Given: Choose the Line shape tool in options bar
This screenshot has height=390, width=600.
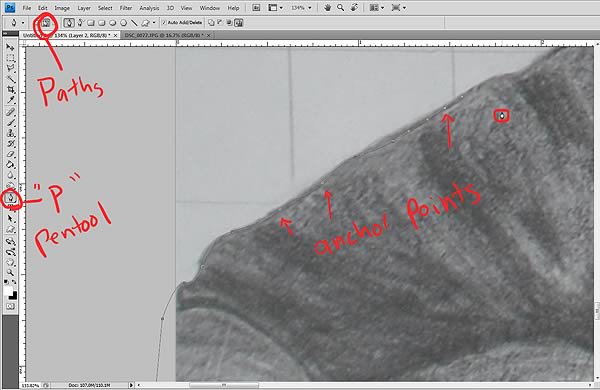Looking at the screenshot, I should [134, 23].
